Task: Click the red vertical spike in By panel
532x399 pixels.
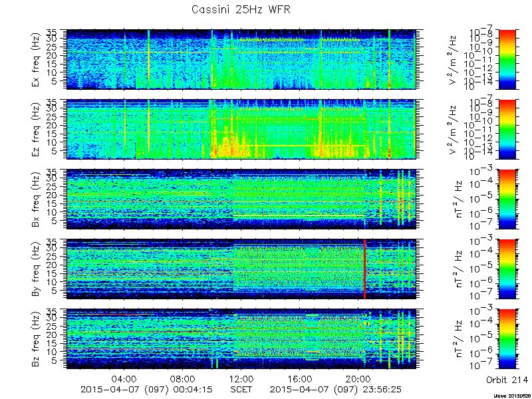Action: click(364, 269)
